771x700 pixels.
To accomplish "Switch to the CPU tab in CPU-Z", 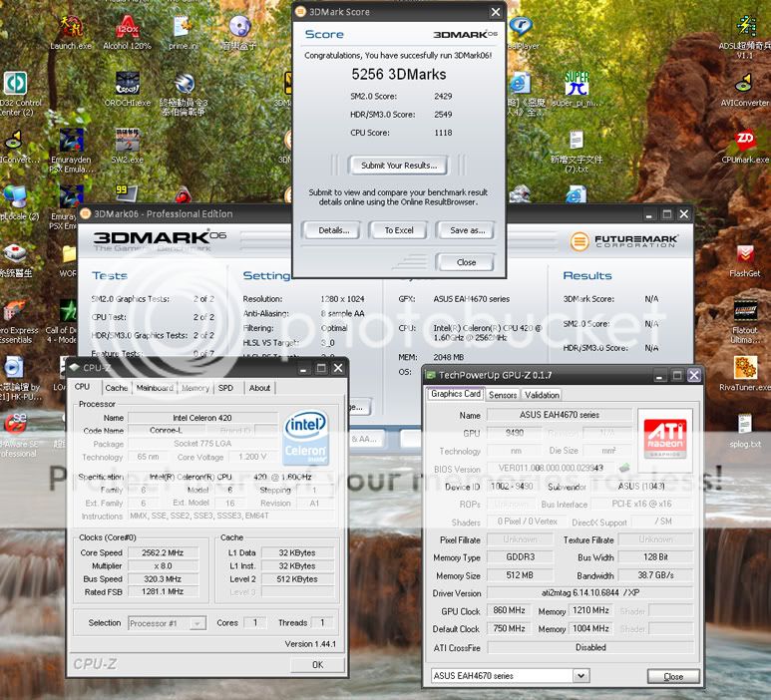I will pyautogui.click(x=82, y=387).
